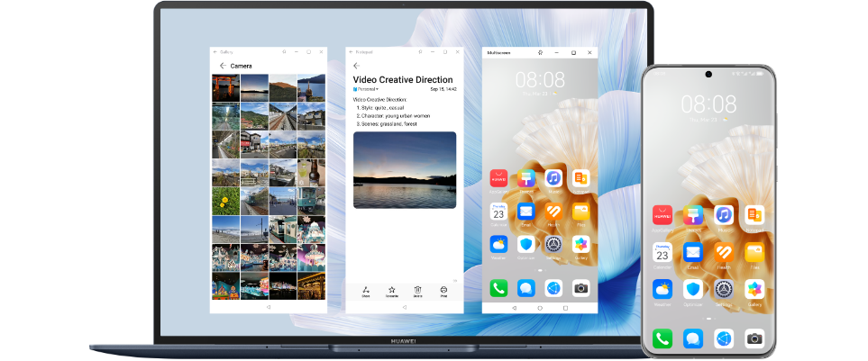The width and height of the screenshot is (868, 361).
Task: Tap the Back key in Notepad window
Action: tap(405, 307)
